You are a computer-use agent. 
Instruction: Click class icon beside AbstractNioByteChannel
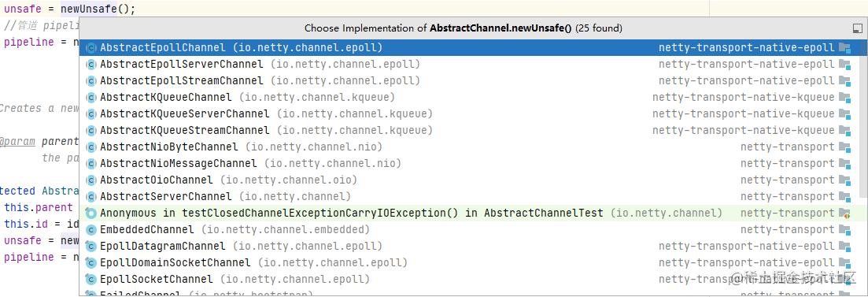90,147
